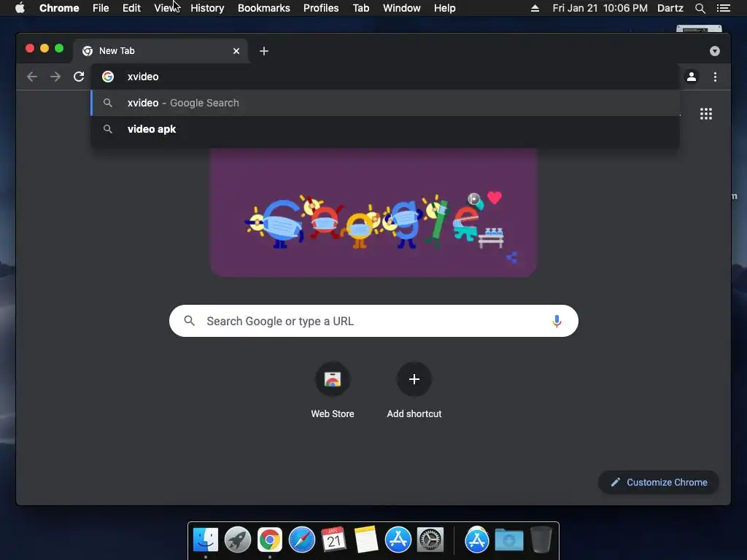Select the New Tab tab
747x560 pixels.
(x=160, y=51)
